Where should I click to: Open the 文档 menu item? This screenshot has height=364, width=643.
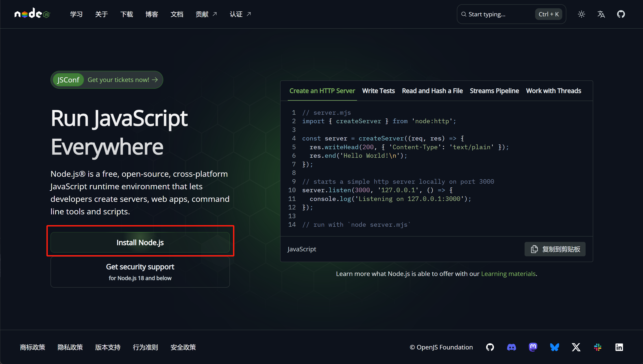click(x=177, y=14)
